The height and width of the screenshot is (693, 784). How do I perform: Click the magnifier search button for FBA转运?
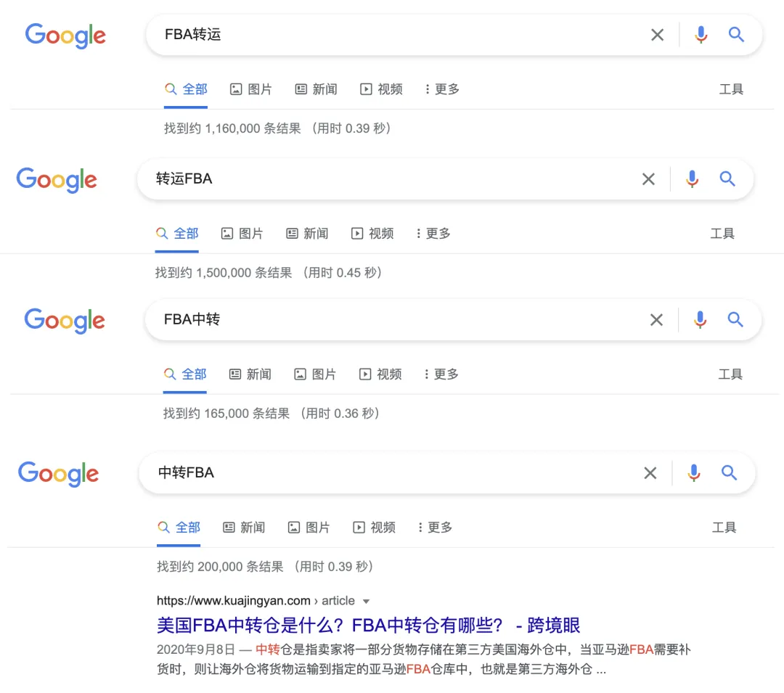coord(736,35)
